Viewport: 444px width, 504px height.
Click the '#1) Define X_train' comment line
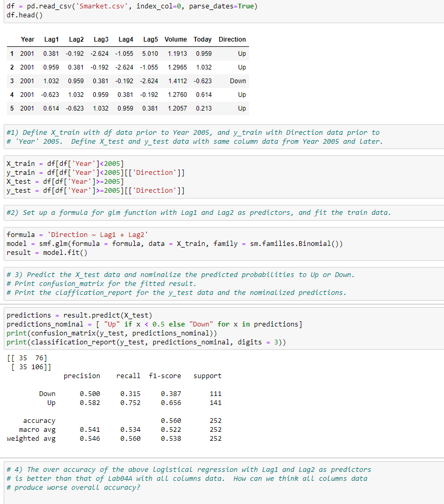pyautogui.click(x=193, y=132)
